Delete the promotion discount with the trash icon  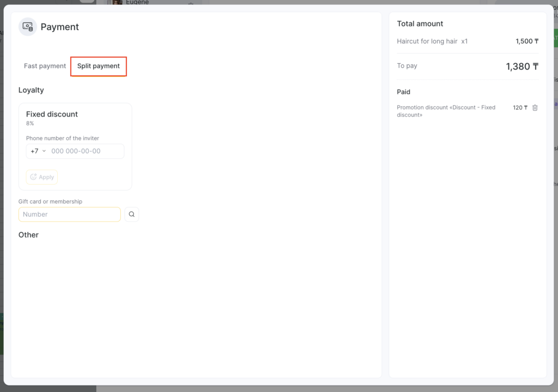pyautogui.click(x=535, y=108)
